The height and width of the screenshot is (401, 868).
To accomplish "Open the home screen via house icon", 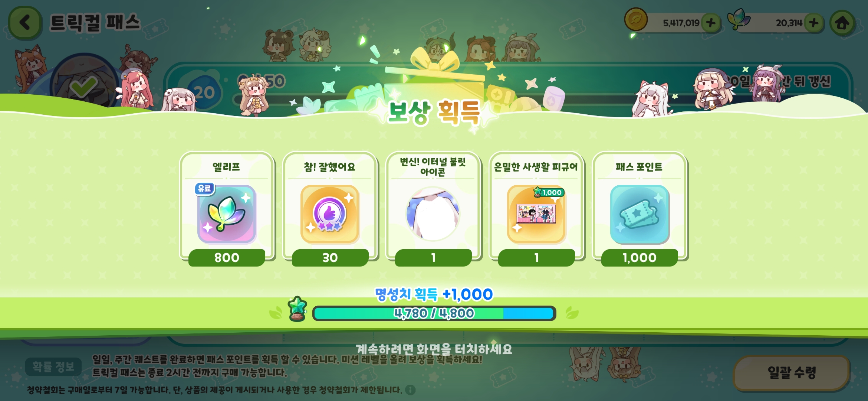I will click(x=842, y=23).
